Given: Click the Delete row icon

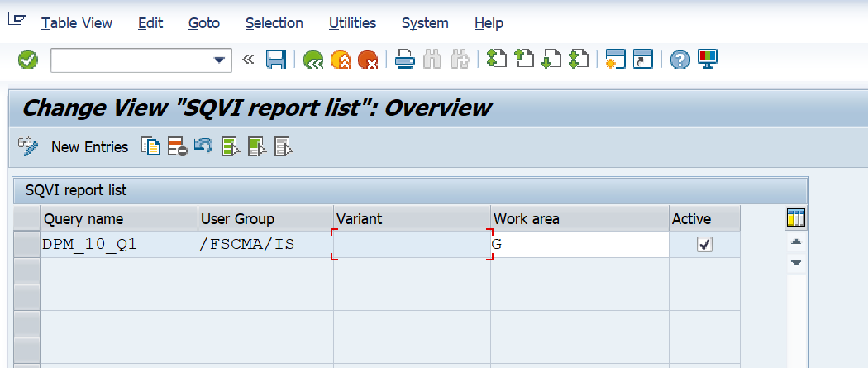Looking at the screenshot, I should click(177, 146).
